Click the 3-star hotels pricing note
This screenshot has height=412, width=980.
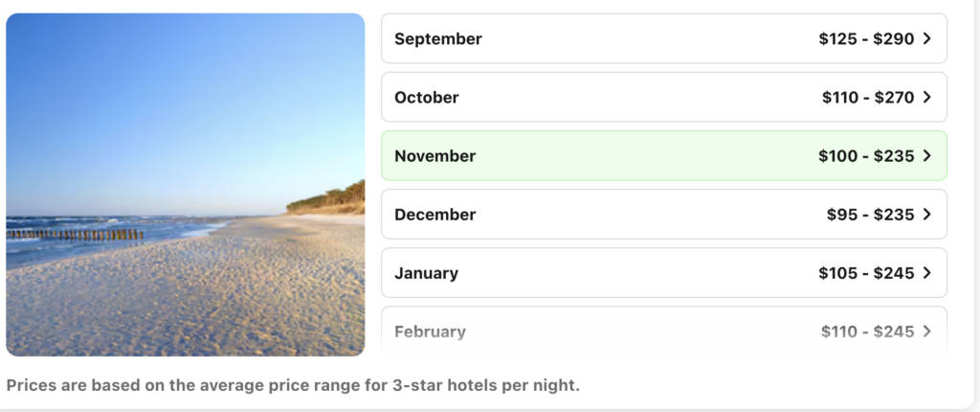tap(293, 386)
